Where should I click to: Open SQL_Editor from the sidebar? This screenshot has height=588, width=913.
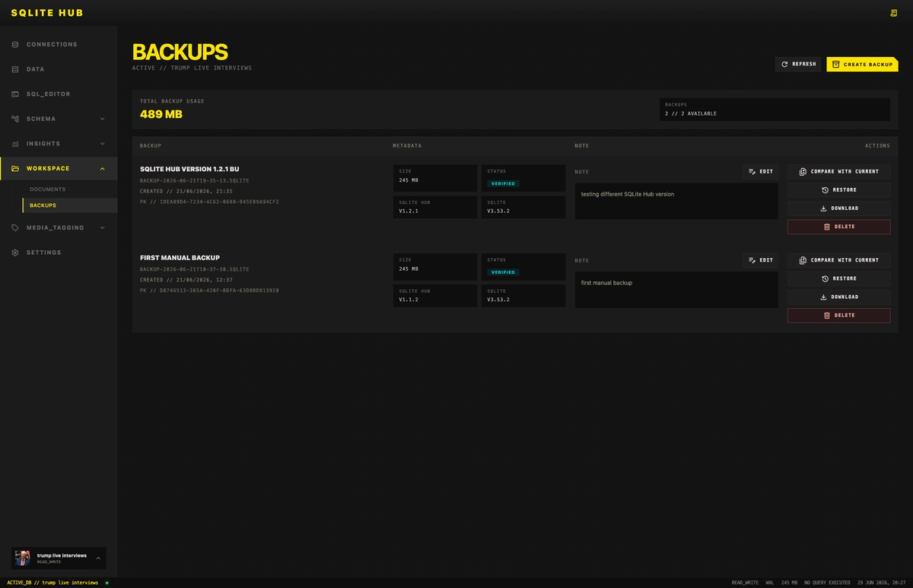click(x=59, y=94)
